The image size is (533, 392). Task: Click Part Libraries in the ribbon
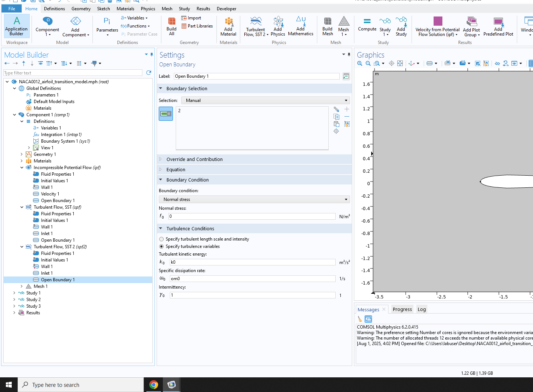[x=197, y=26]
